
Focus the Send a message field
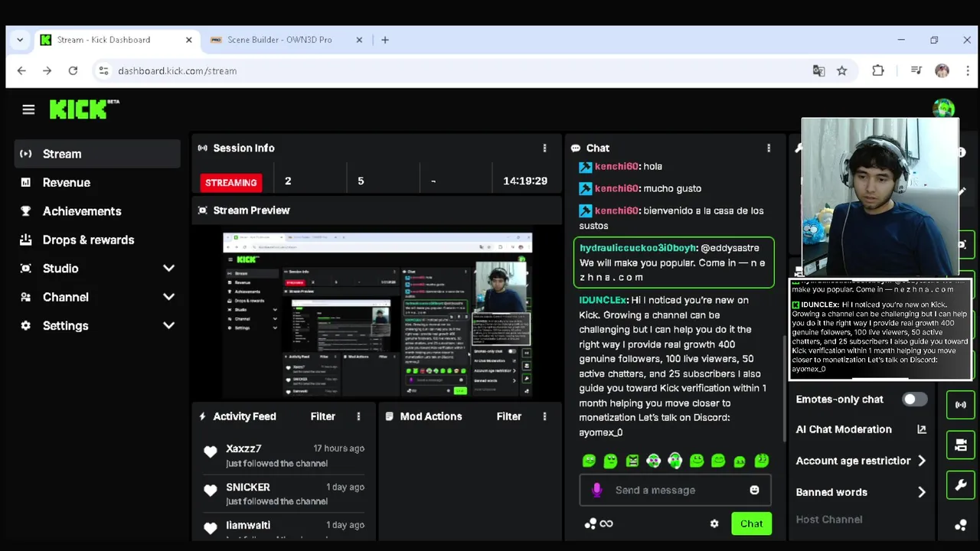[675, 490]
